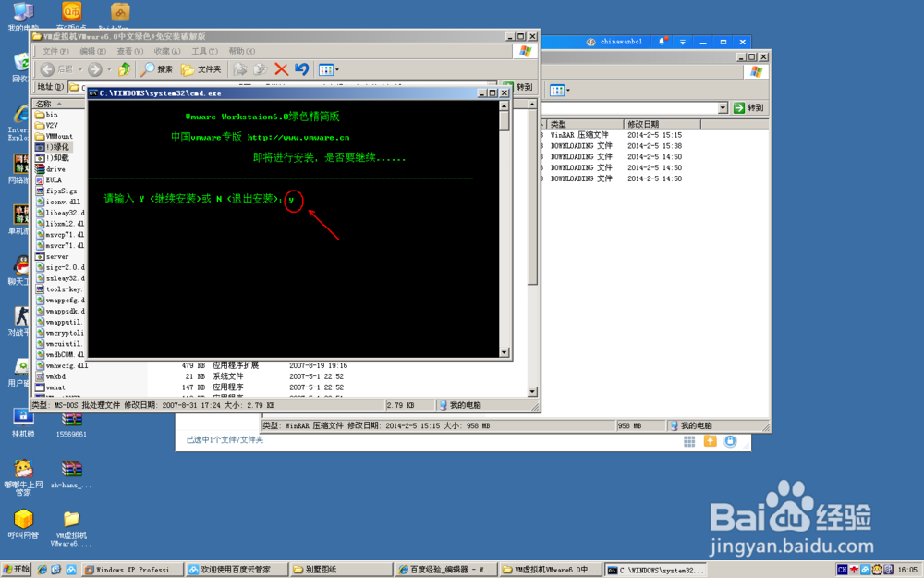Click the chinawanbo1 account name
The height and width of the screenshot is (578, 924).
pyautogui.click(x=621, y=42)
